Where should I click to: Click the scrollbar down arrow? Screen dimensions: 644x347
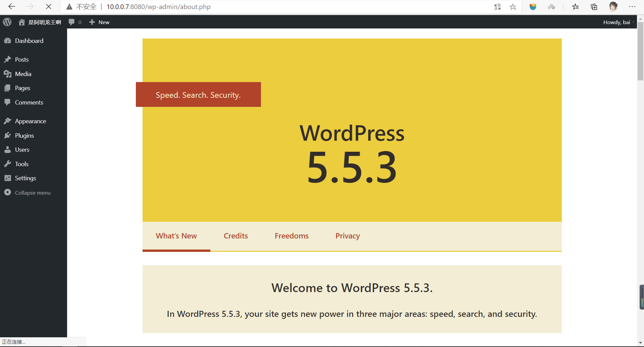point(640,343)
